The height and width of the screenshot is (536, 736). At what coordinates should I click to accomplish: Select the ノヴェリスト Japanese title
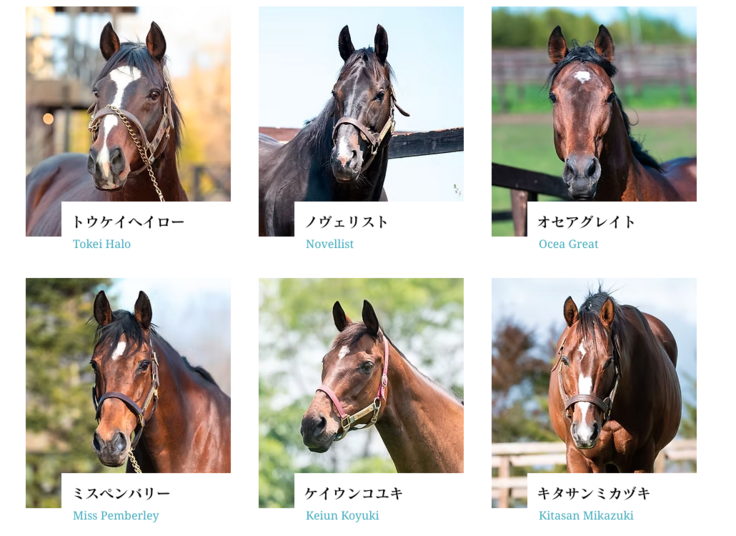[x=346, y=222]
